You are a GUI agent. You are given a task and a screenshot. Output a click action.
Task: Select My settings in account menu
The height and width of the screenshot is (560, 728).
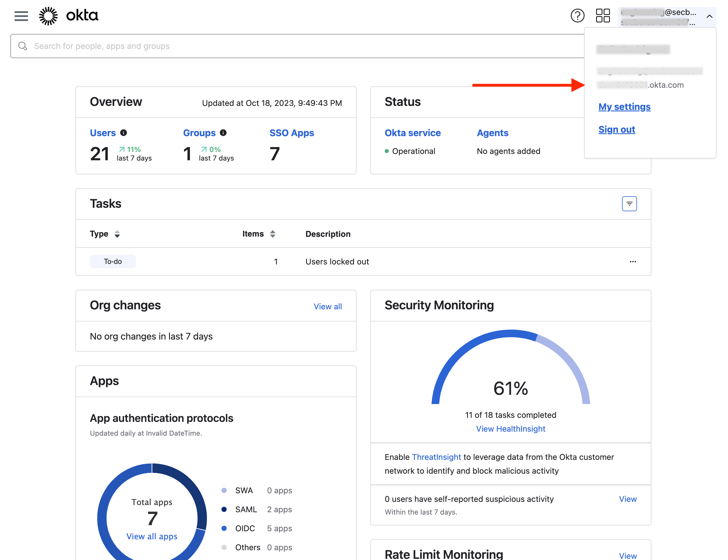[624, 106]
